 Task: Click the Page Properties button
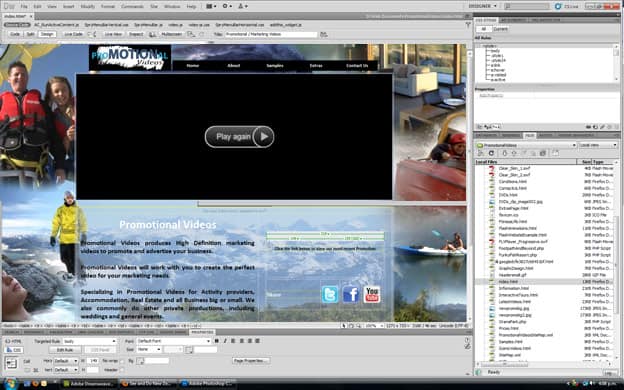[251, 361]
